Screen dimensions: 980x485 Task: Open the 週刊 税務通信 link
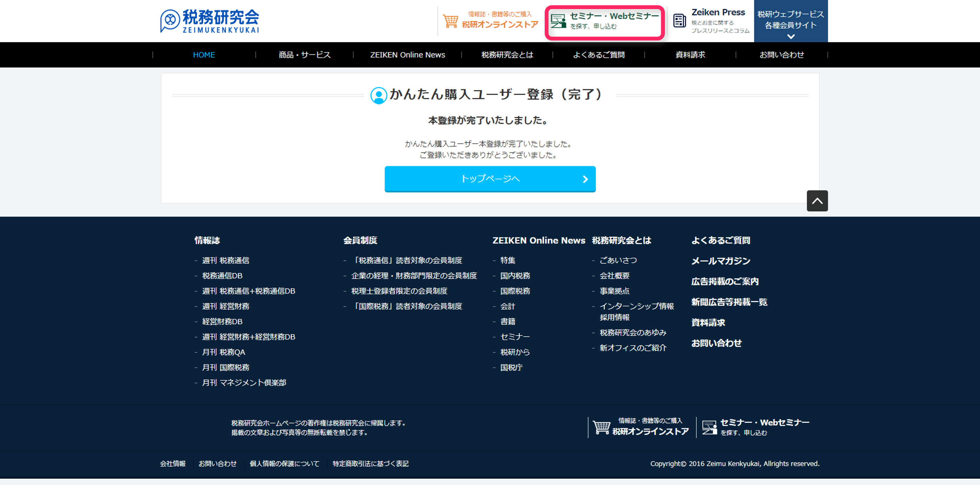coord(226,260)
